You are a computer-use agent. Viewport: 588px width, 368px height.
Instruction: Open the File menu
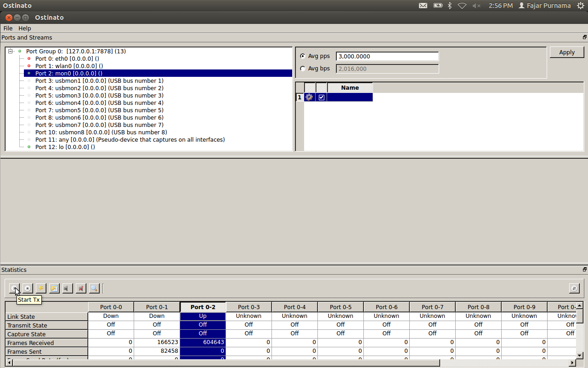tap(8, 29)
